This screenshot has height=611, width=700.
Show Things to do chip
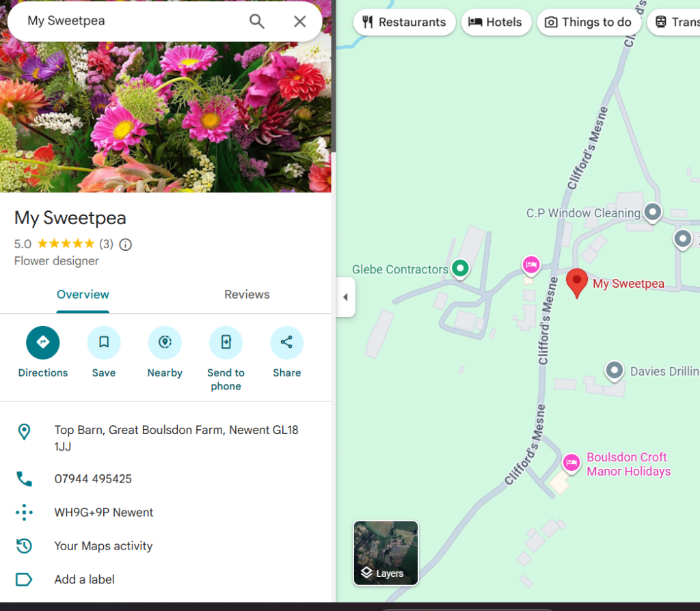point(589,22)
